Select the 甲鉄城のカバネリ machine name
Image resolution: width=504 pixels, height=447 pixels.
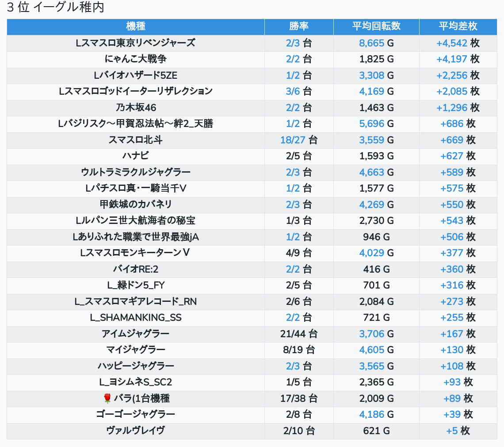[x=136, y=204]
